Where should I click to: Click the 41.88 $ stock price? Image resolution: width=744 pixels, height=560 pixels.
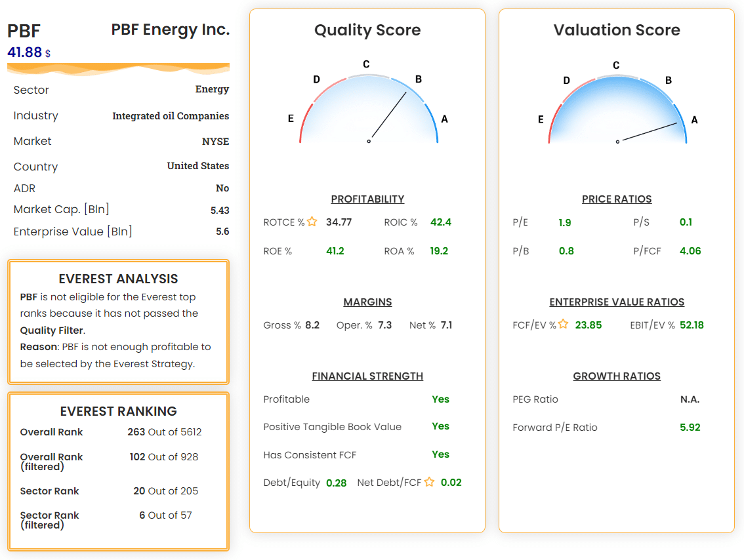pyautogui.click(x=29, y=52)
